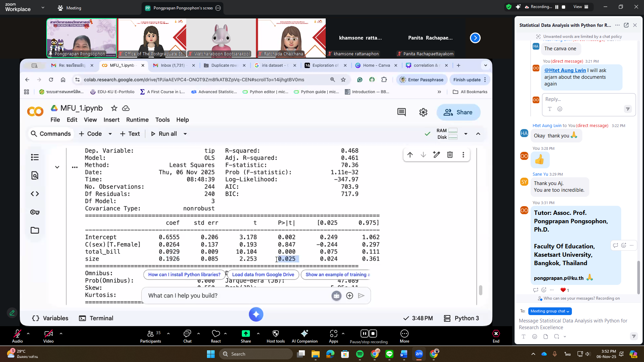Click the What can I help you build field

point(235,296)
